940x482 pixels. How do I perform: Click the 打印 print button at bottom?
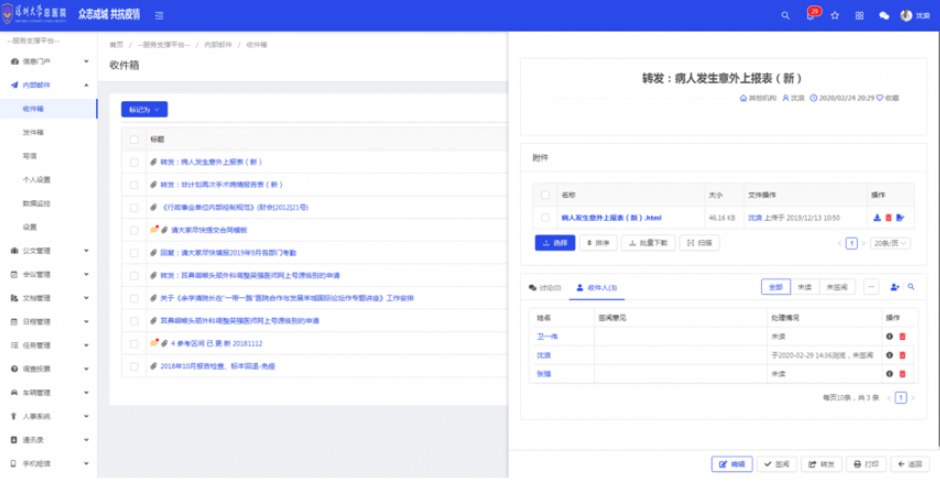pos(866,464)
